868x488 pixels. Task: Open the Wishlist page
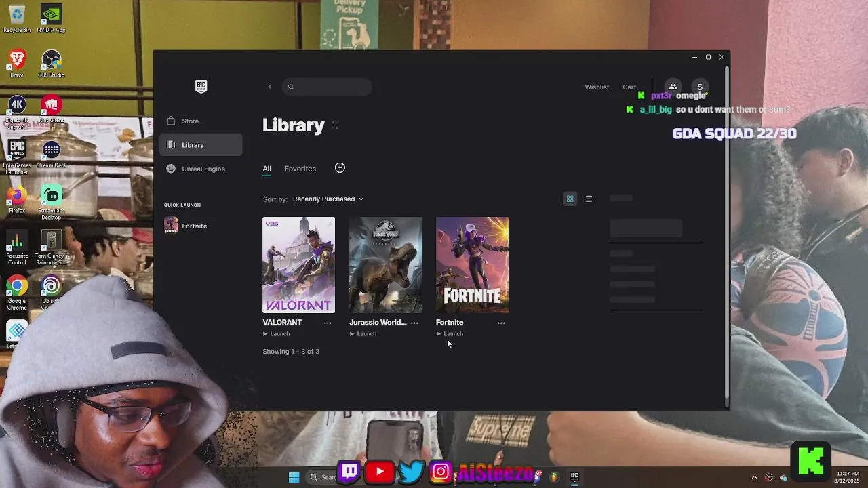coord(597,87)
